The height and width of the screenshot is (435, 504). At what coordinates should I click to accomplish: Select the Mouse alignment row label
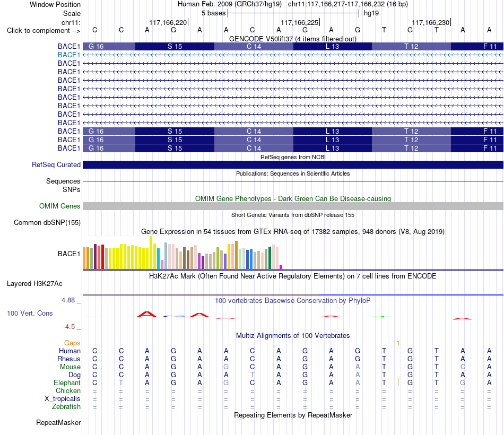click(70, 367)
